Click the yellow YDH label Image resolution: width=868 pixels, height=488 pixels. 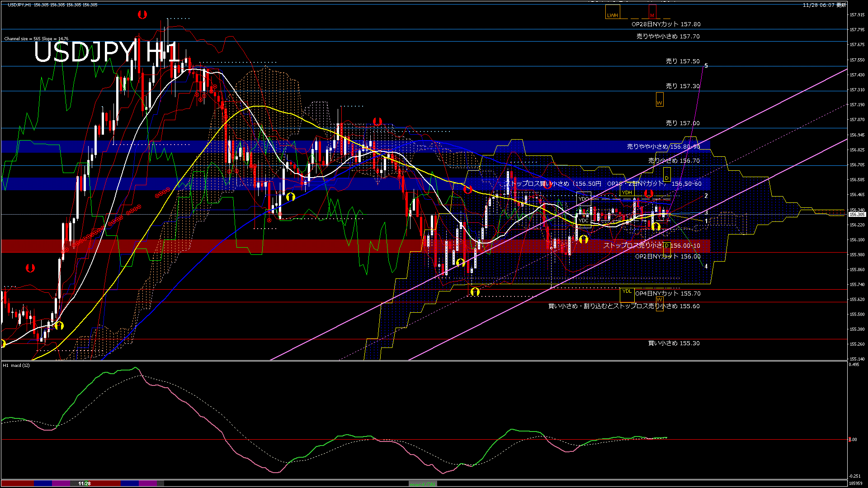coord(627,192)
